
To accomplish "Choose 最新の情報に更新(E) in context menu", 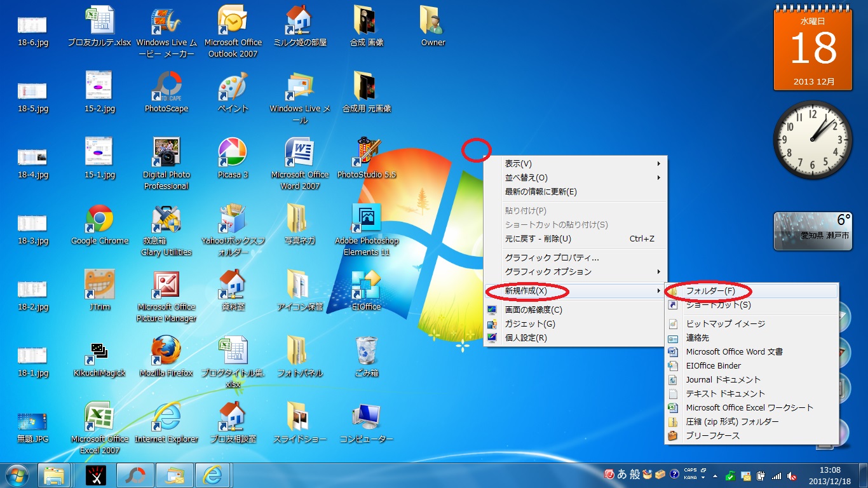I will tap(575, 192).
